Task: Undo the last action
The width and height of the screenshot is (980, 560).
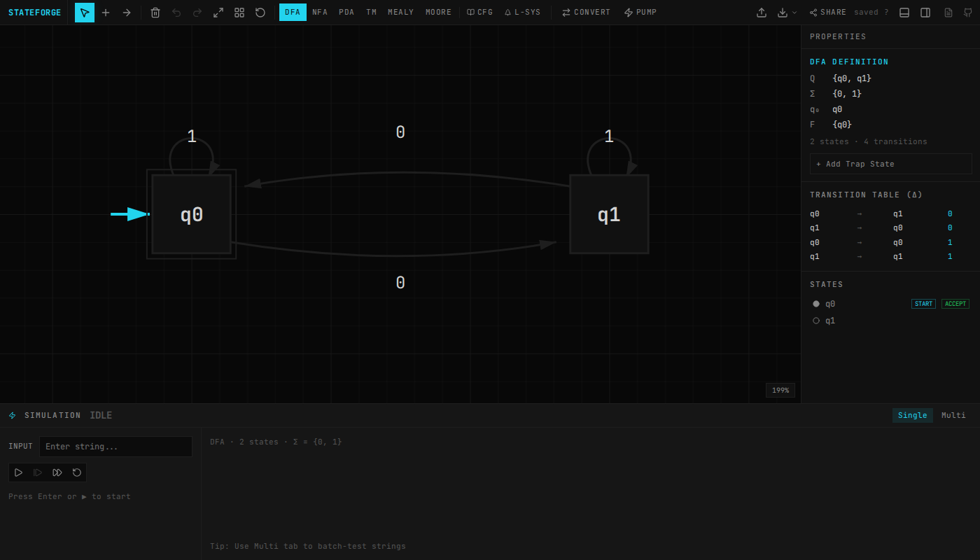Action: (x=176, y=12)
